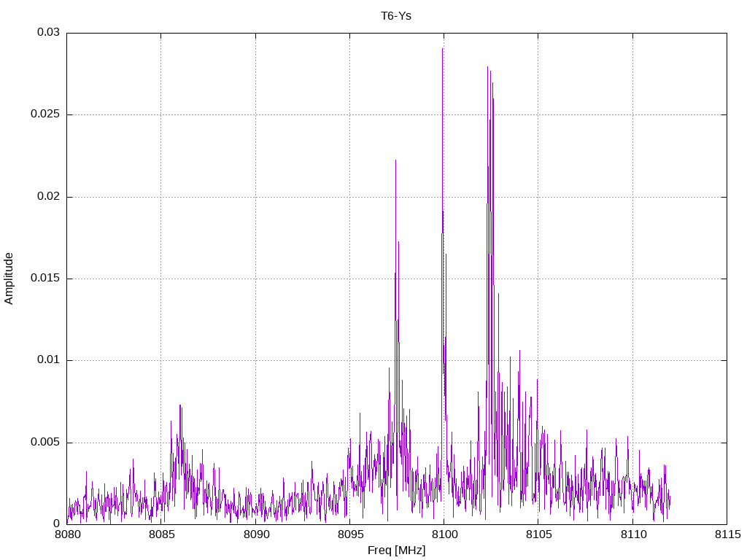The width and height of the screenshot is (747, 560).
Task: Click the 8100 x-axis tick label
Action: pos(444,534)
